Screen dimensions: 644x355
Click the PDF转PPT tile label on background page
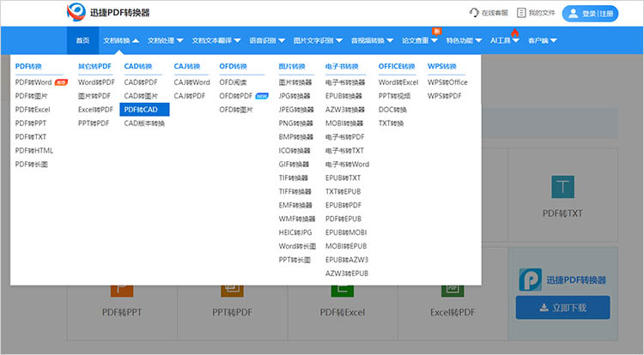[x=122, y=312]
